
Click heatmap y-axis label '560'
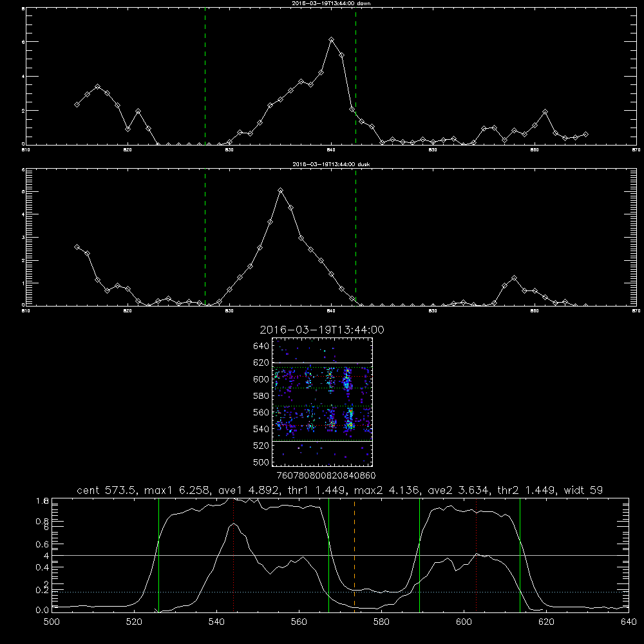pos(261,412)
